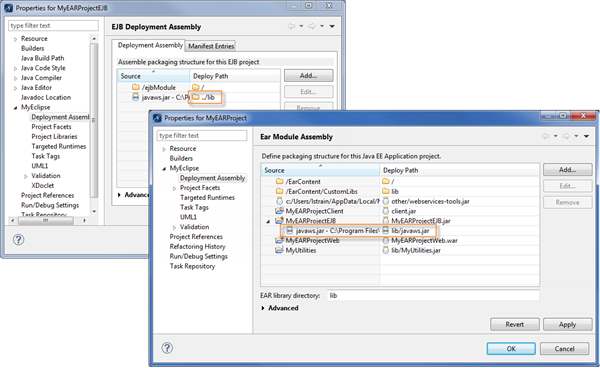Expand Advanced section in EJB dialog
Screen dimensions: 600x368
tap(119, 195)
